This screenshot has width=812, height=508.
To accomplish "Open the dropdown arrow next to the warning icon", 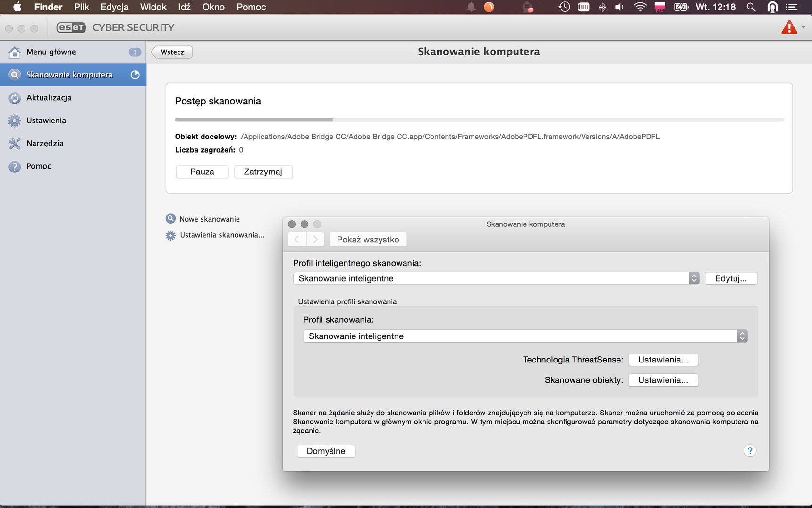I will [803, 27].
